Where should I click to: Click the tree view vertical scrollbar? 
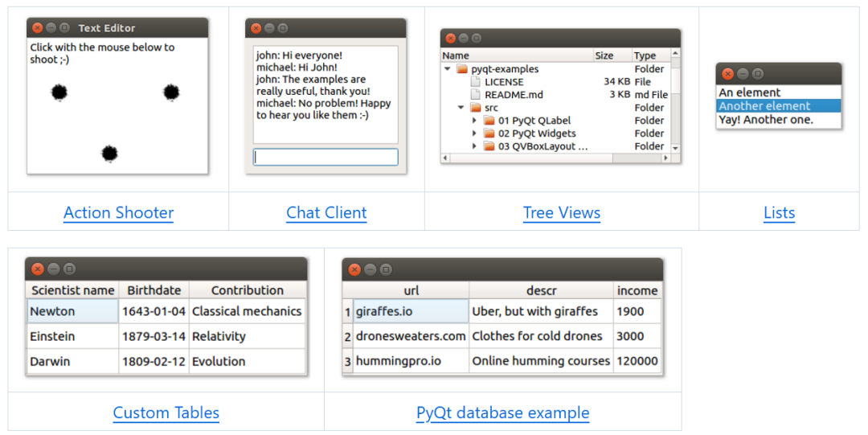[x=675, y=105]
